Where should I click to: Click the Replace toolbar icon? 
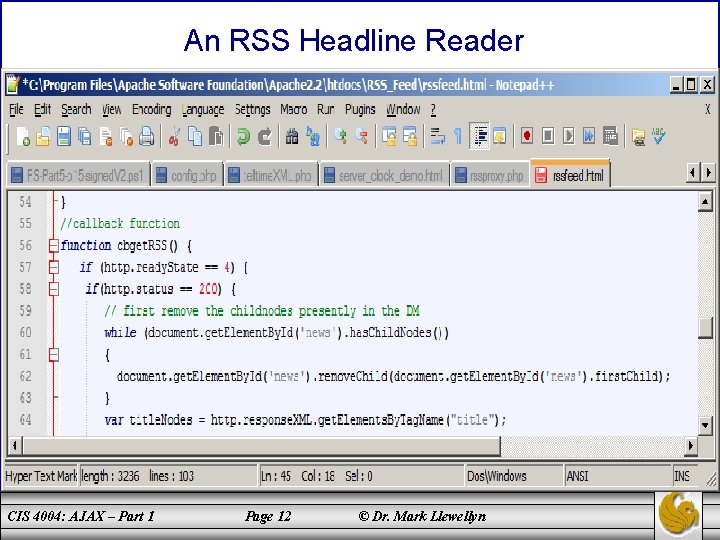(313, 136)
